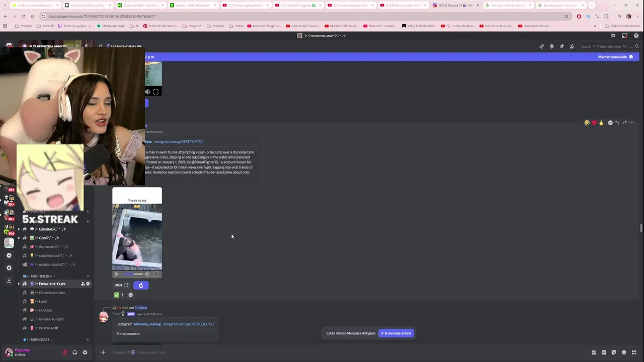
Task: Add reaction next to checkmark count
Action: coord(131,295)
